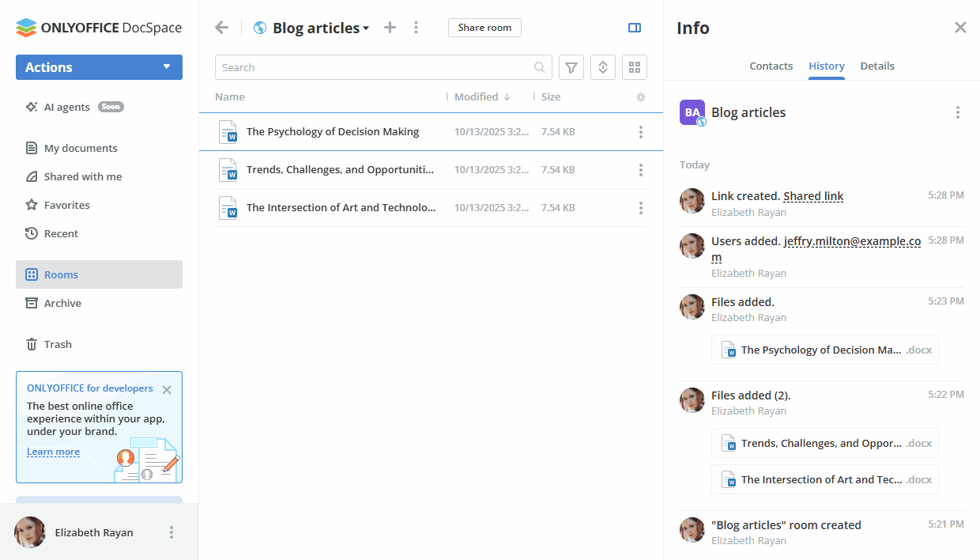Toggle the Info panel visibility icon

coord(635,28)
